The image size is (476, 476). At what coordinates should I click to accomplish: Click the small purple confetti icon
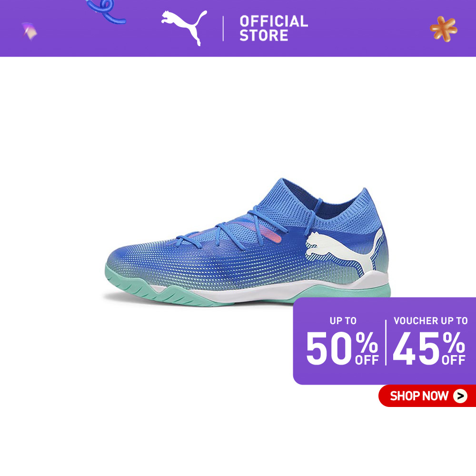30,31
